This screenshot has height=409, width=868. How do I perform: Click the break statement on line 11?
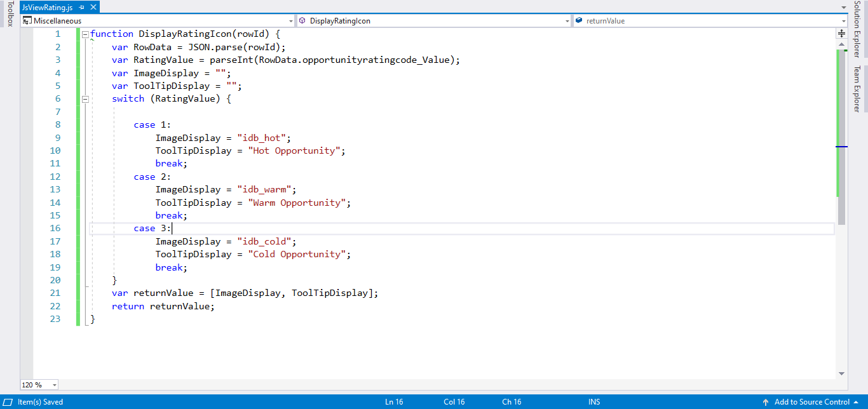tap(172, 164)
